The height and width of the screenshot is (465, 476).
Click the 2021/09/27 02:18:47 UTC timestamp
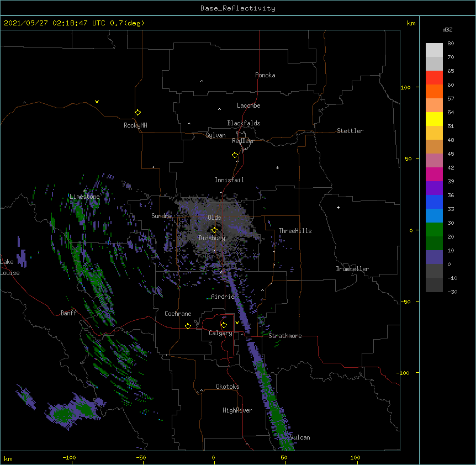(55, 23)
